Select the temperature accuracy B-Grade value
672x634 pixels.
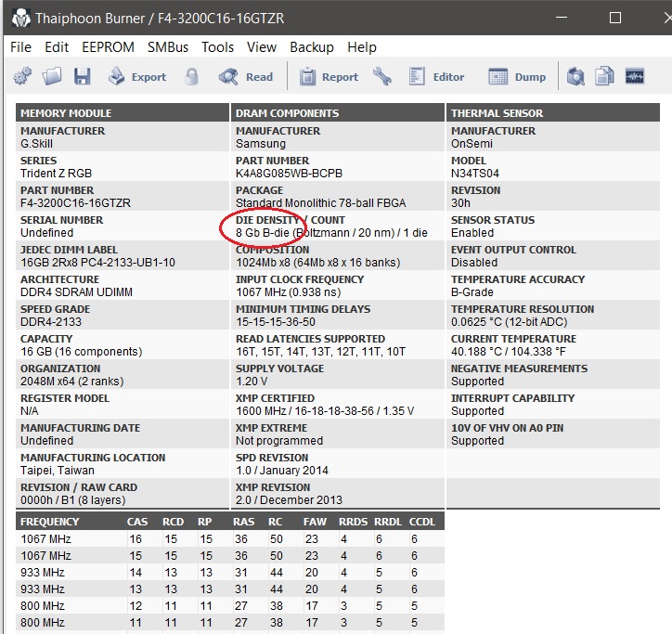pyautogui.click(x=472, y=291)
